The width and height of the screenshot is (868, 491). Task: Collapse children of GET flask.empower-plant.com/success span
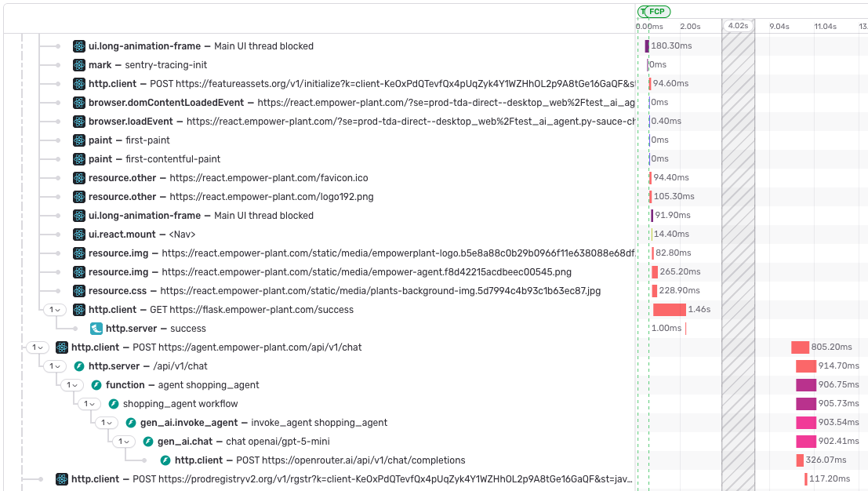(55, 310)
